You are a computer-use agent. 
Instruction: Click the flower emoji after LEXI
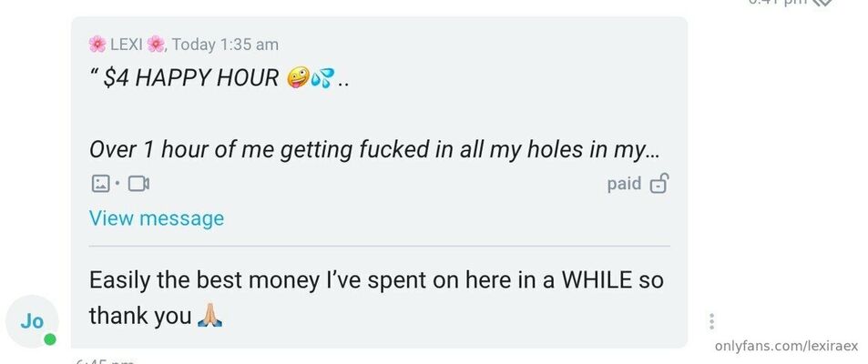click(156, 44)
